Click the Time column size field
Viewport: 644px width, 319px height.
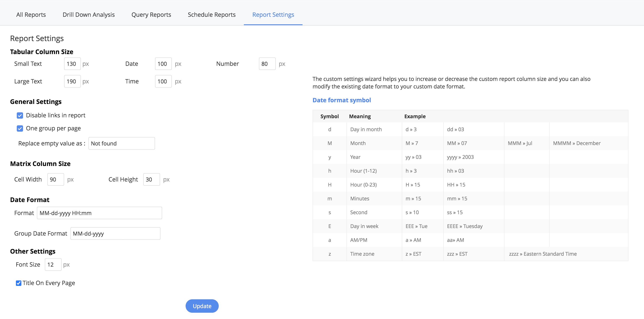(x=163, y=81)
